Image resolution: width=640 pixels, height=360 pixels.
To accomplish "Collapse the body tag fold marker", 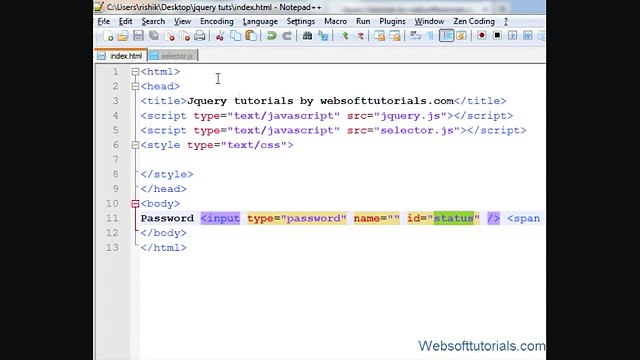I will [135, 204].
